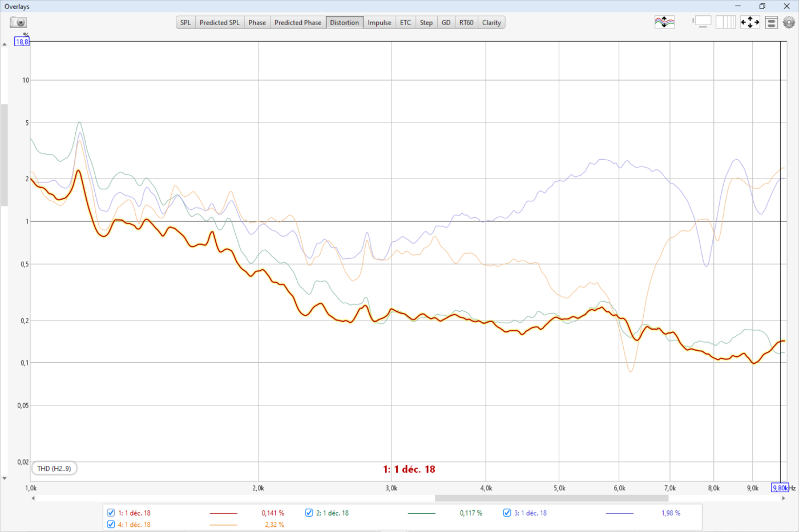
Task: Click the horizontal frequency scrollbar thumb
Action: tap(551, 498)
